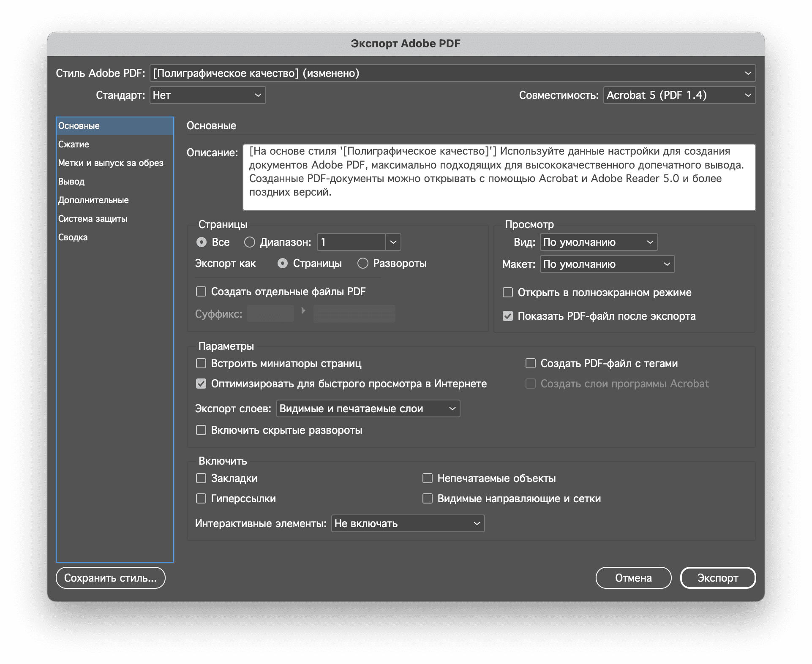Screen dimensions: 812x664
Task: Uncheck Показать PDF-файл после экспорта
Action: point(508,316)
